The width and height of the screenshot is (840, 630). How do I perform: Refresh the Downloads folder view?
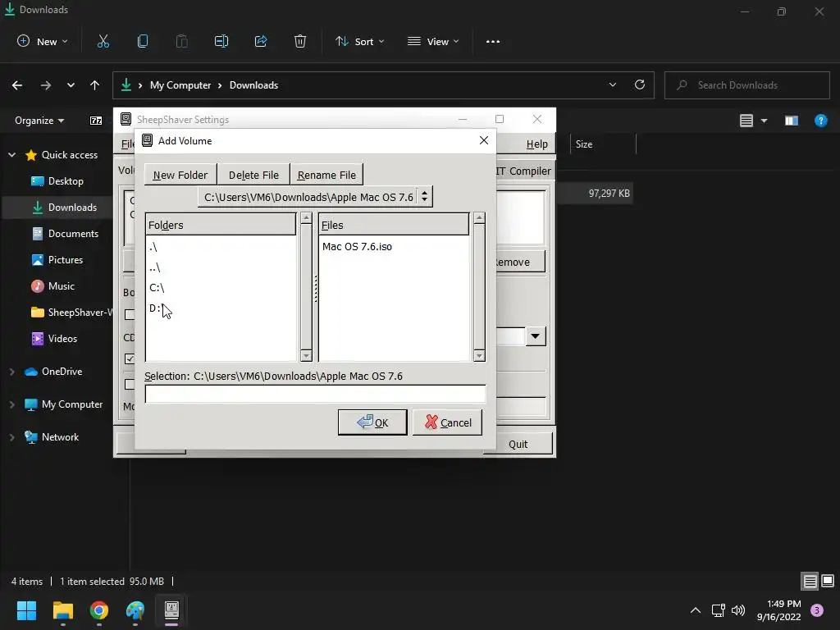click(640, 84)
